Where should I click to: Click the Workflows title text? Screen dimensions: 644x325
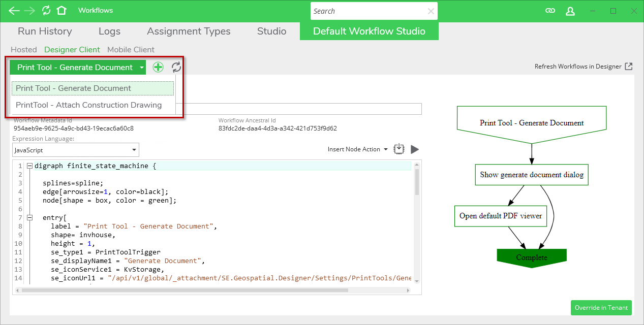(96, 10)
